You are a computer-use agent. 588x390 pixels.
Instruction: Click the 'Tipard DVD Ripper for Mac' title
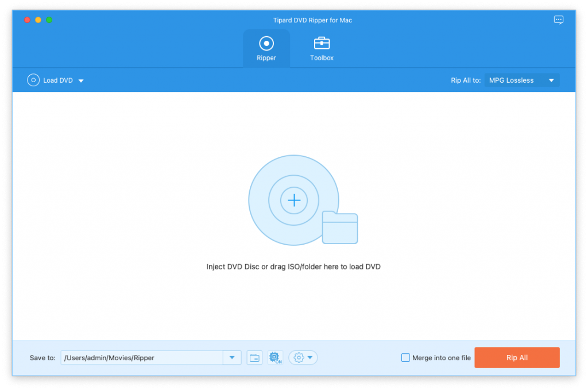(x=312, y=20)
